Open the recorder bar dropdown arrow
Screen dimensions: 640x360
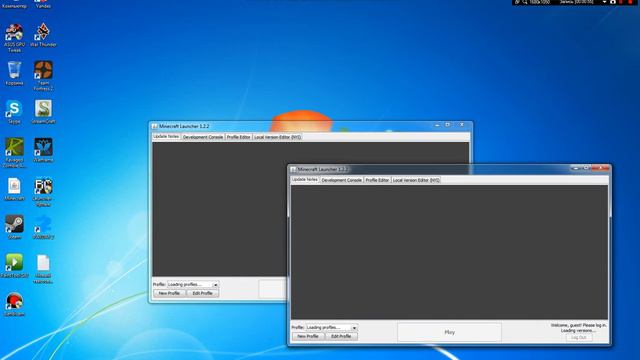pyautogui.click(x=604, y=2)
